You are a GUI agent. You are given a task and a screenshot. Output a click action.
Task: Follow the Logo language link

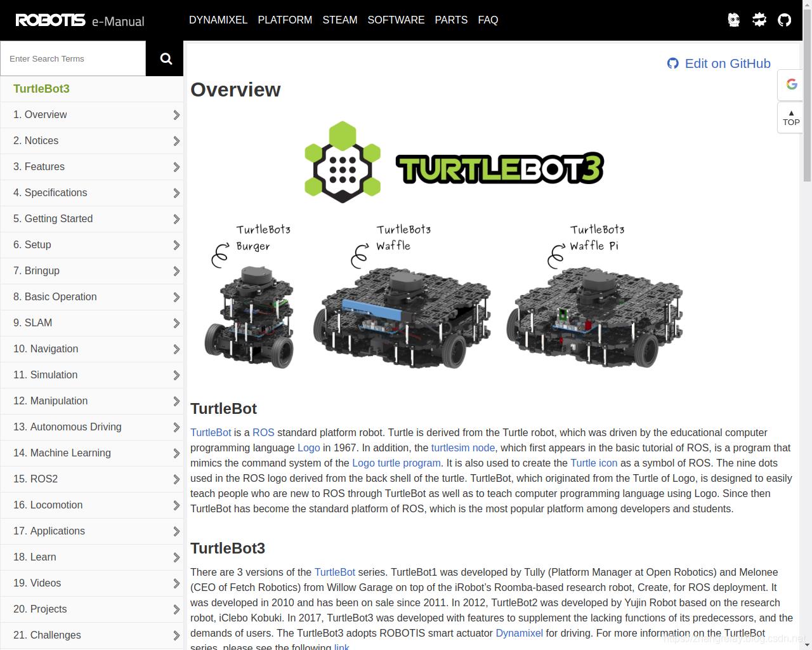[309, 448]
